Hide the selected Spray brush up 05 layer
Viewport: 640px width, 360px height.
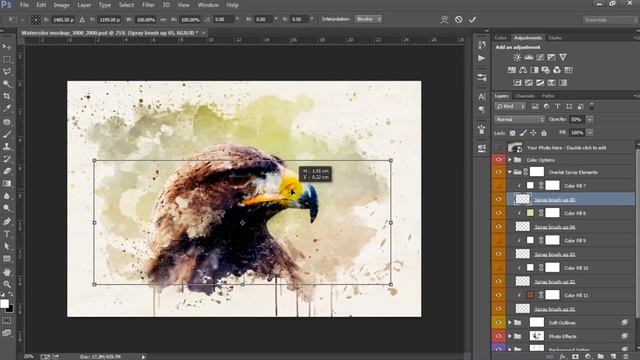coord(498,199)
